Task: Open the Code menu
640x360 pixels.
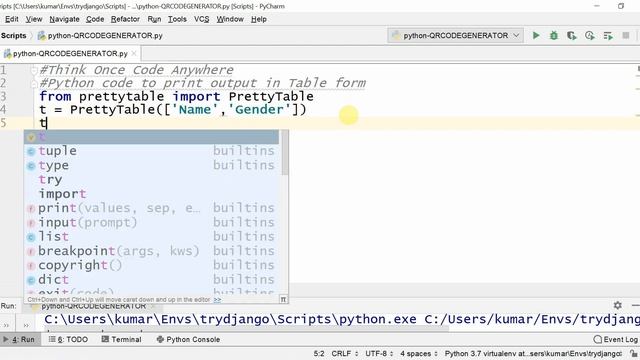Action: [x=95, y=19]
